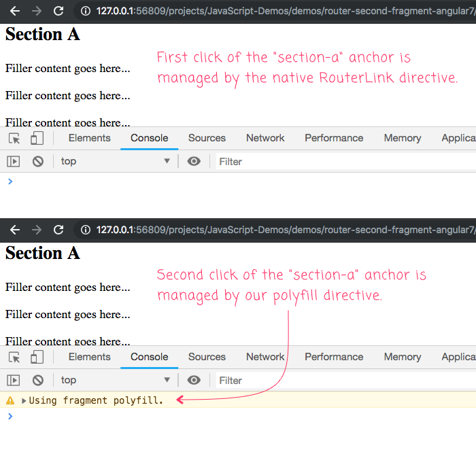Switch to the Sources tab in bottom DevTools

(207, 357)
